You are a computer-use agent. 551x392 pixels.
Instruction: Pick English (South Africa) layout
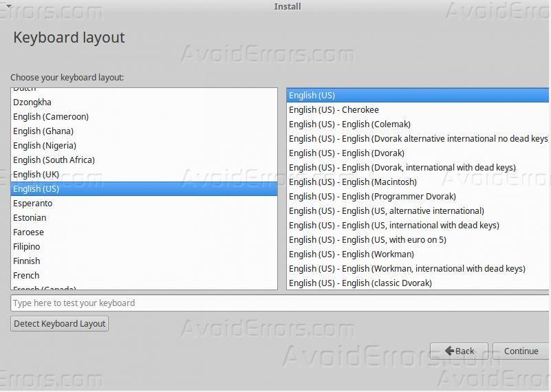[54, 160]
